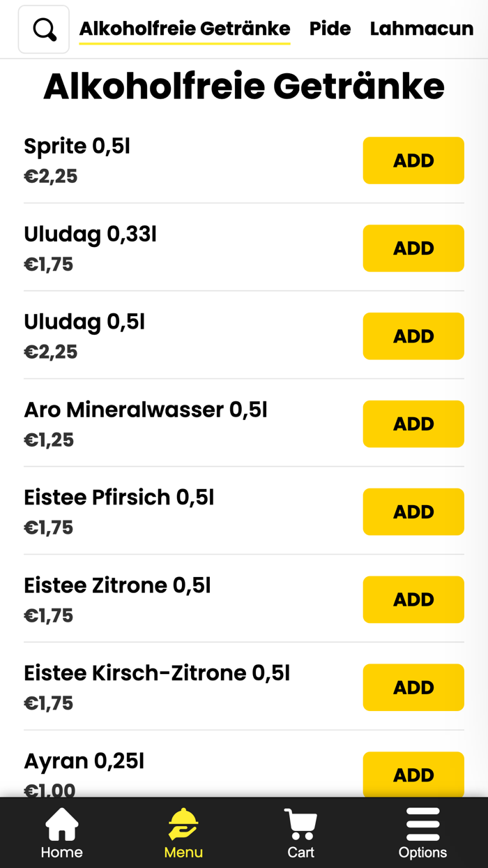
Task: Switch to the Lahmacun category tab
Action: click(421, 29)
